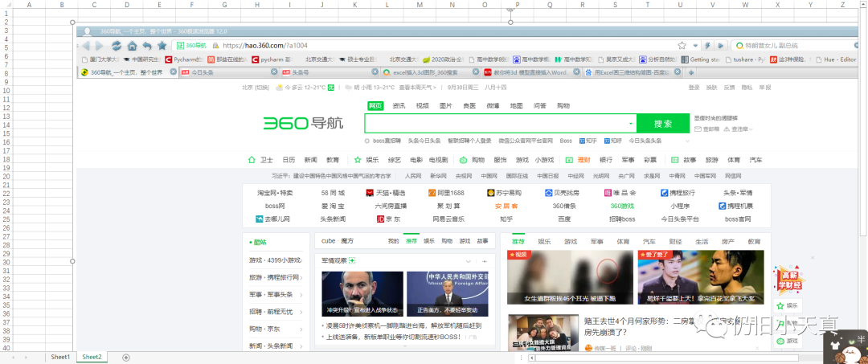Open the 冲突升级 news thumbnail
Image resolution: width=868 pixels, height=364 pixels.
(362, 294)
